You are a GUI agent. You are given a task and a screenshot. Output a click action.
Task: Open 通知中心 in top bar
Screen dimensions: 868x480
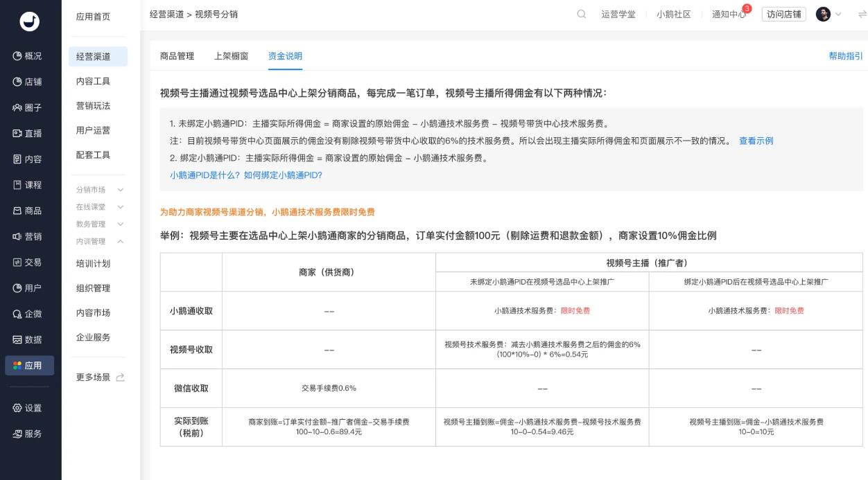(729, 15)
